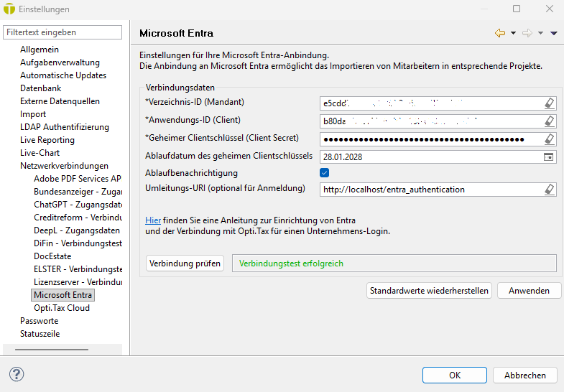The width and height of the screenshot is (564, 392).
Task: Toggle the Ablaufbenachrichtigung checkbox
Action: click(x=325, y=173)
